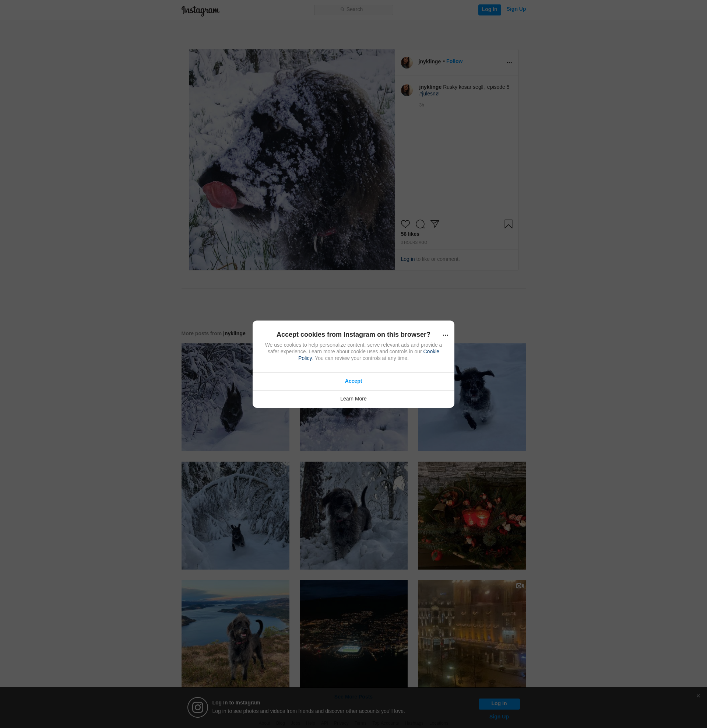707x728 pixels.
Task: Click Log in to like or comment link
Action: [407, 259]
